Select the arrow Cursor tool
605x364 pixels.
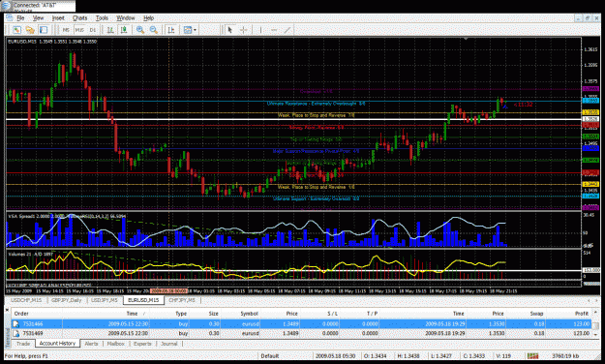tap(230, 30)
